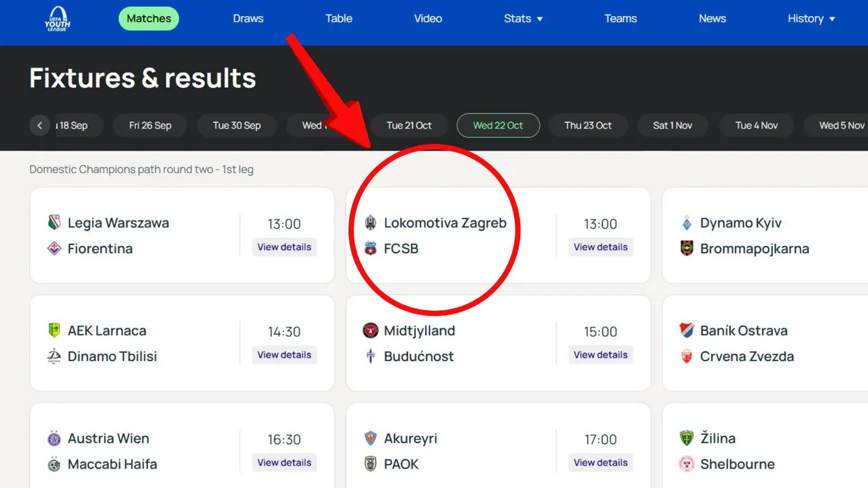Expand the History dropdown menu
The image size is (868, 488).
[811, 19]
